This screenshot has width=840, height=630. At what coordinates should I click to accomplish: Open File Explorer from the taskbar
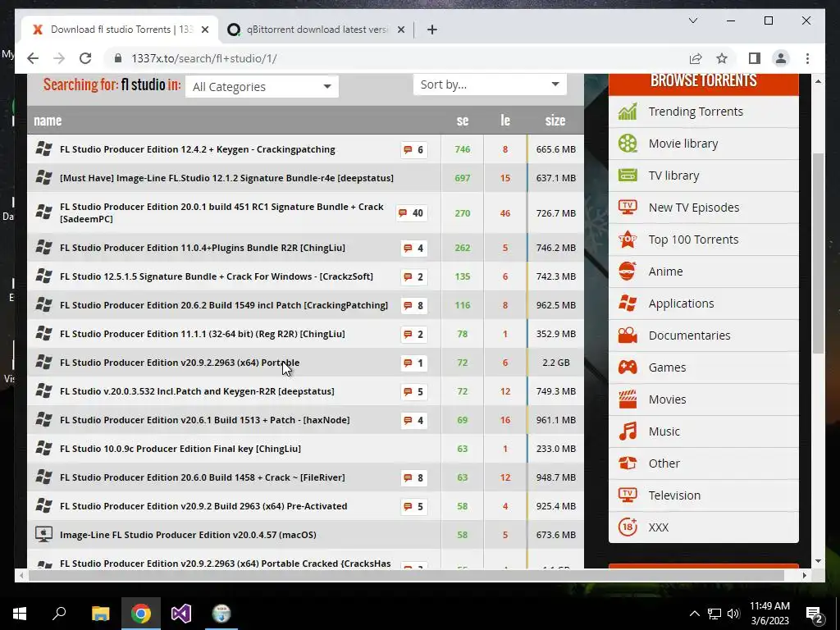100,614
